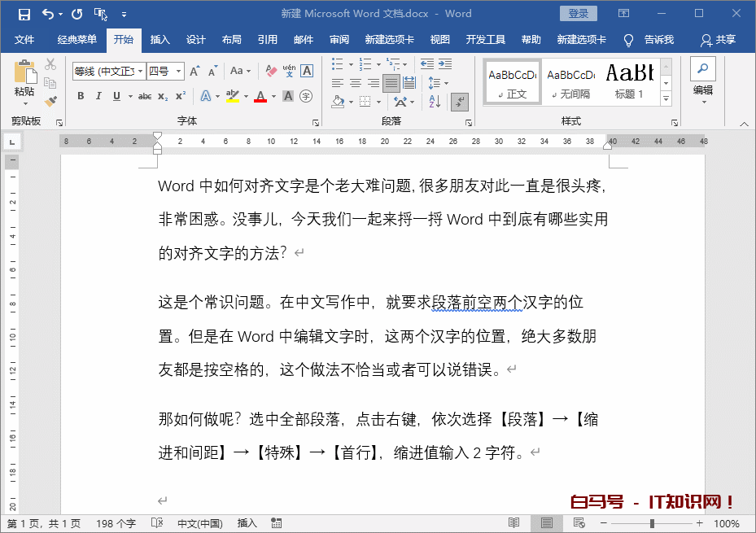Toggle Underline formatting
This screenshot has width=756, height=533.
117,95
